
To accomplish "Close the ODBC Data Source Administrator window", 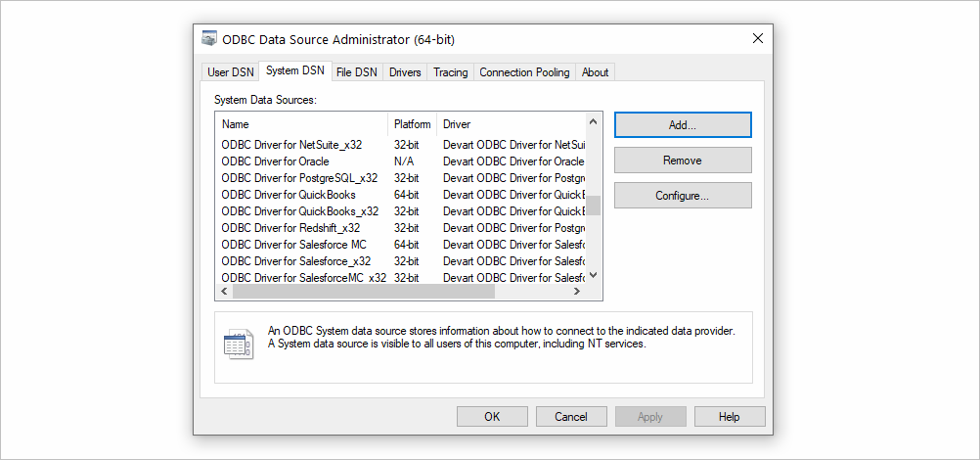I will point(758,39).
